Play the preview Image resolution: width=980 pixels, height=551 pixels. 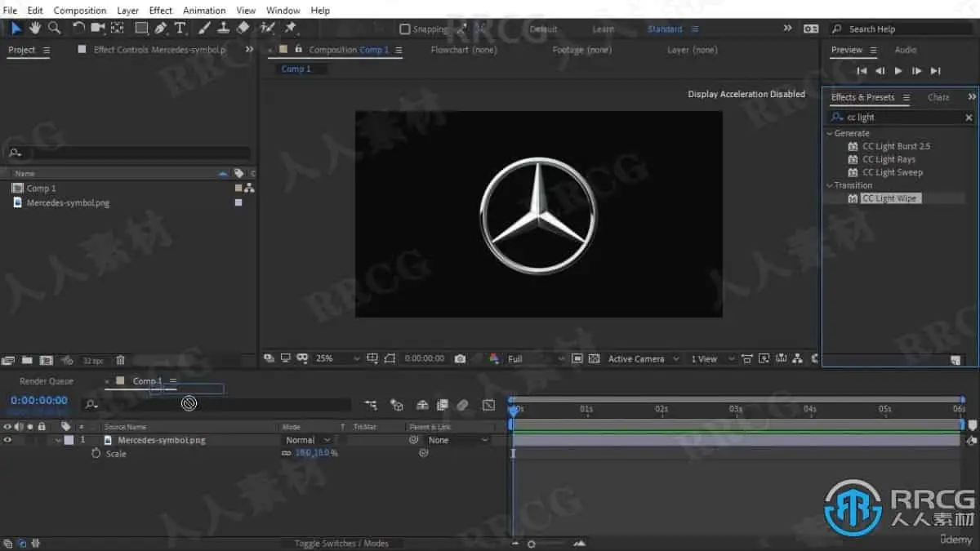tap(898, 71)
